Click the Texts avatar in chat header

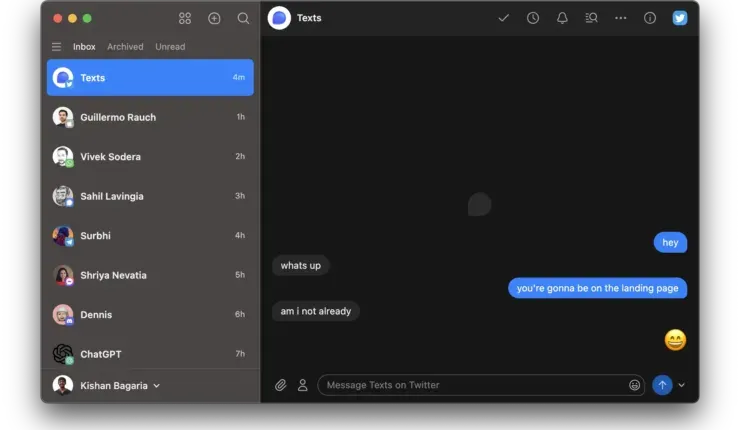[279, 18]
